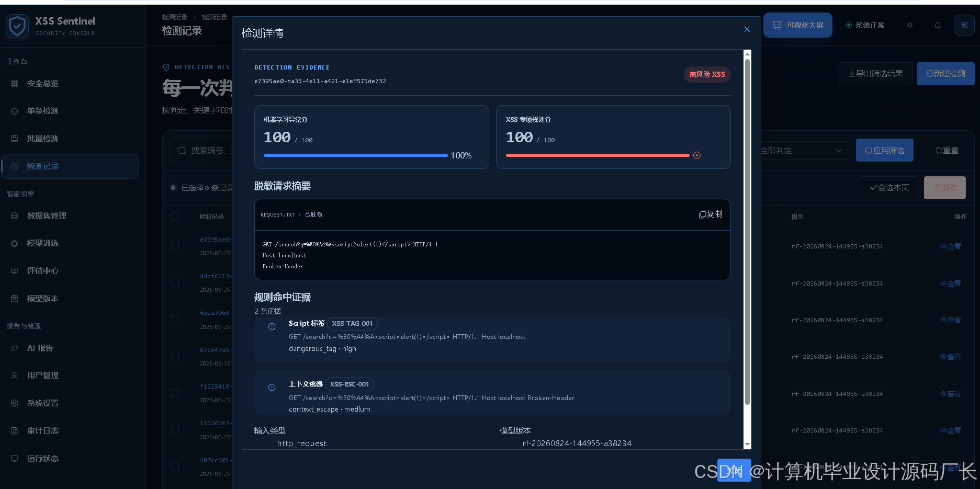Open the 可视化大屏 button
The image size is (980, 489).
click(x=798, y=25)
